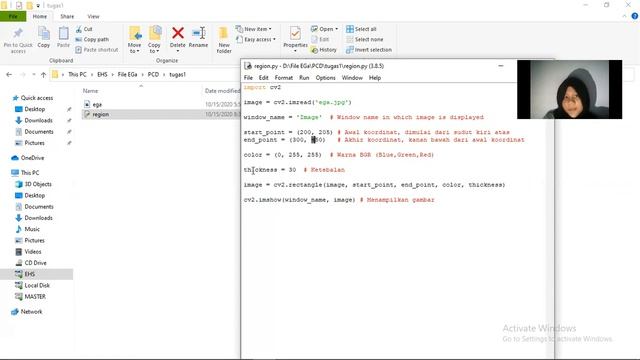The width and height of the screenshot is (640, 360).
Task: Click Cut in the Clipboard group
Action: [84, 29]
